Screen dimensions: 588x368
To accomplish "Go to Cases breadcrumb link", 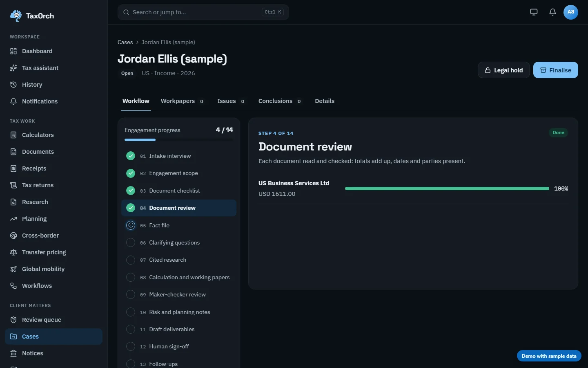I will 125,42.
